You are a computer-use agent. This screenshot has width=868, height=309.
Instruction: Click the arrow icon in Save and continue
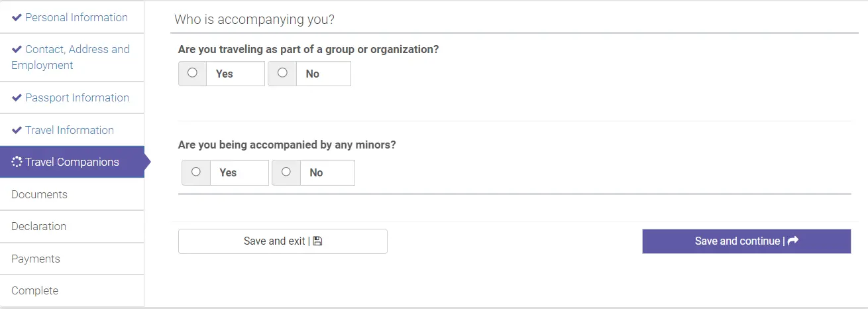pyautogui.click(x=793, y=241)
